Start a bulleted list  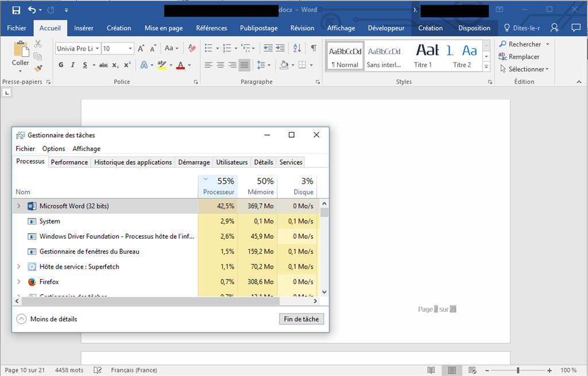pyautogui.click(x=208, y=48)
